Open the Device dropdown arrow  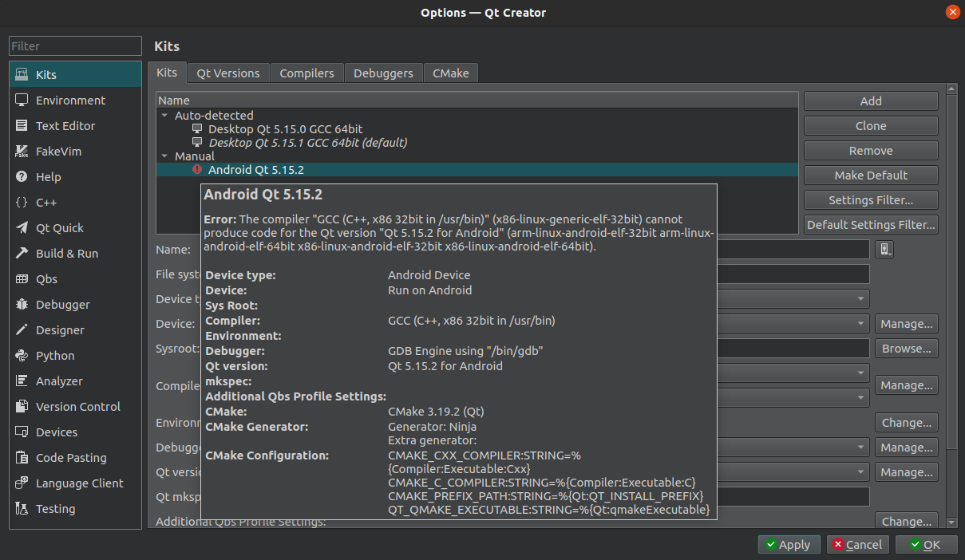(861, 324)
